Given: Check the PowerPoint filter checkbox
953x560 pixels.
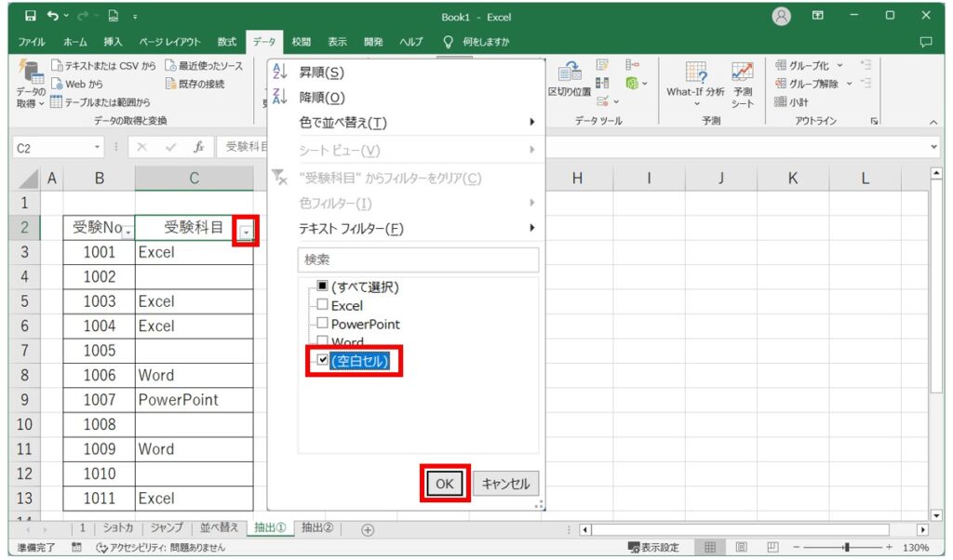Looking at the screenshot, I should 322,324.
